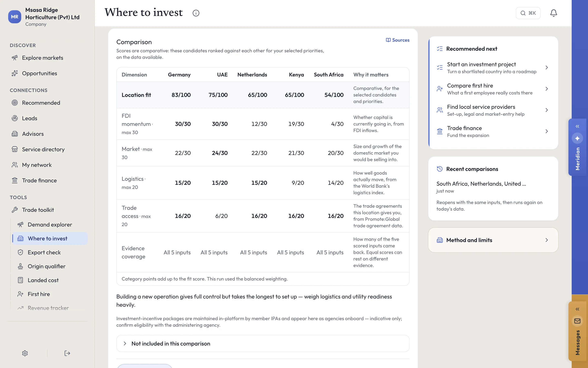
Task: Click UAE's 24/30 Market value
Action: tap(220, 153)
